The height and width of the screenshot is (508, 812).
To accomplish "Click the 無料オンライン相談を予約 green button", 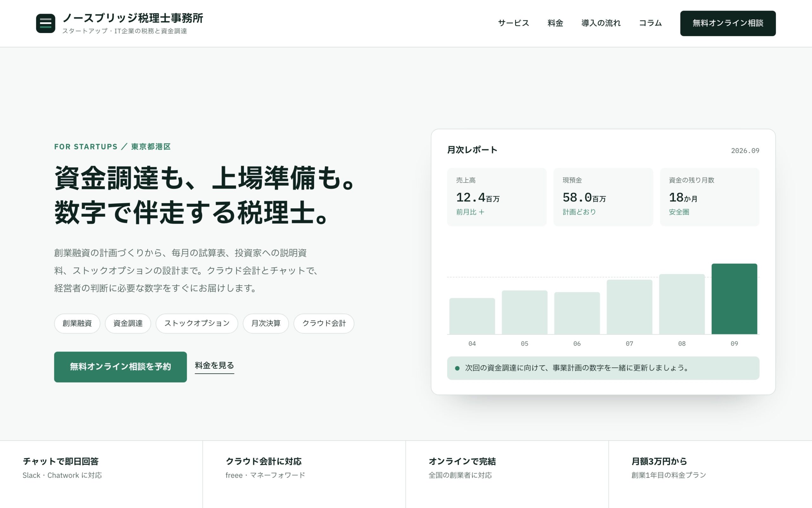I will click(x=121, y=367).
